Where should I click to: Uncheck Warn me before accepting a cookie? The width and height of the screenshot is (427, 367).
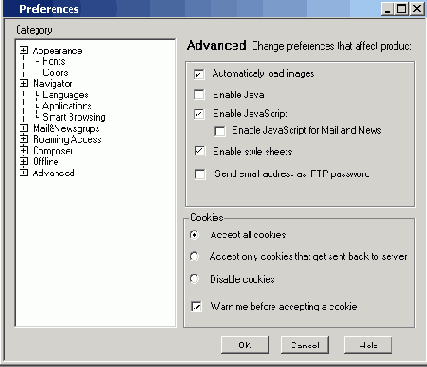pos(197,306)
